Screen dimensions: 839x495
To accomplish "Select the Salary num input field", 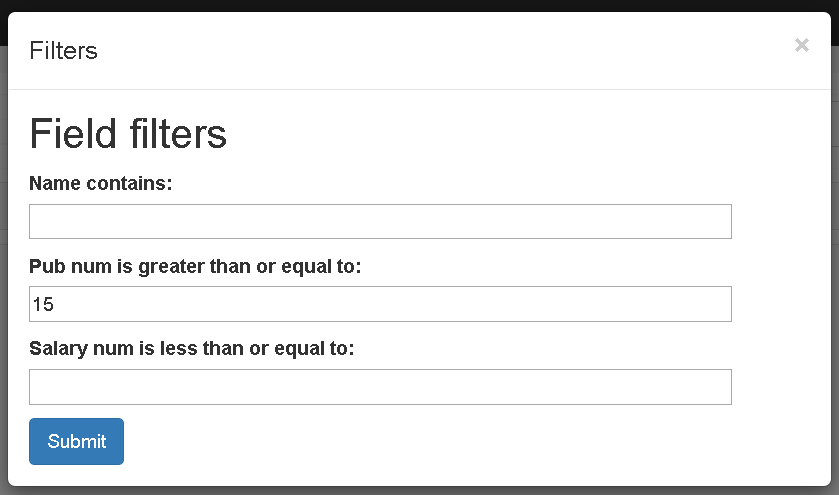I will [380, 387].
